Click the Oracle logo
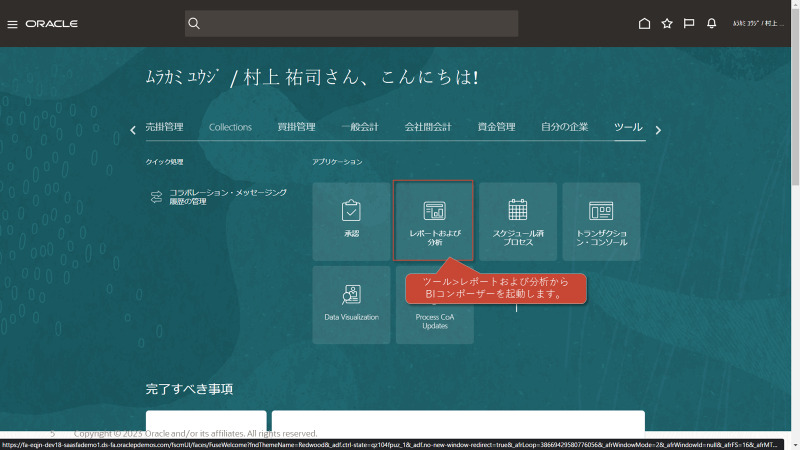This screenshot has height=450, width=800. 52,23
